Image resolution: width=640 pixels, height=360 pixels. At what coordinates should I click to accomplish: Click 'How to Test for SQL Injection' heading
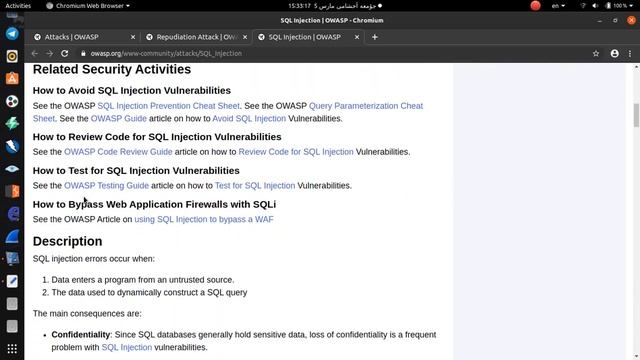tap(136, 171)
